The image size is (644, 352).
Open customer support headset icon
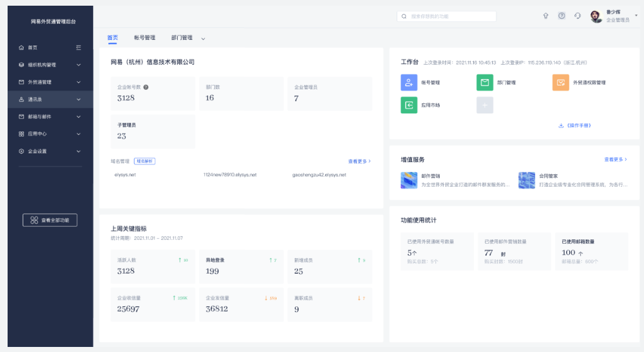[x=578, y=16]
